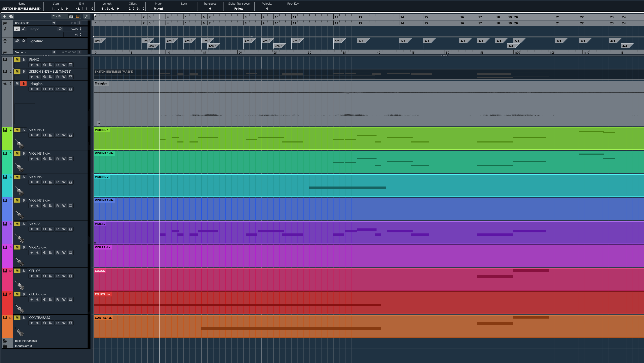Select the SKETCH ENSEMBLE (MASSE) part
This screenshot has height=363, width=644.
point(369,74)
